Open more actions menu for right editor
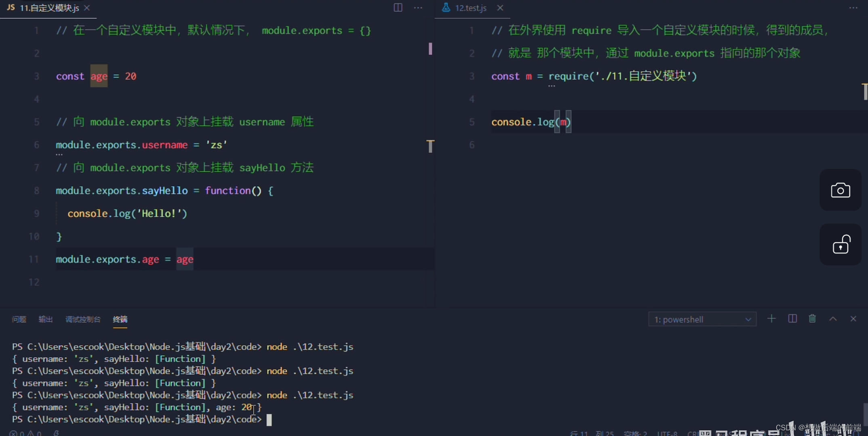 pos(853,8)
